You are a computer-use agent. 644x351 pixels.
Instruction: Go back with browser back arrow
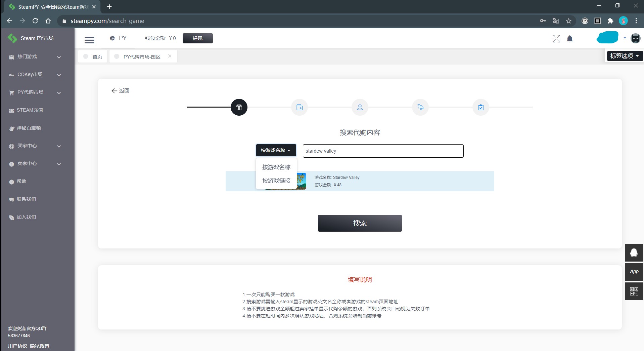coord(9,21)
